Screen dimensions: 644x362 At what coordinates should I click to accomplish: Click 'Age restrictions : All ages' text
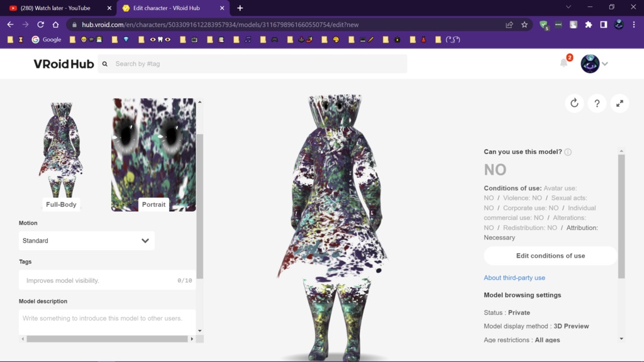point(521,340)
